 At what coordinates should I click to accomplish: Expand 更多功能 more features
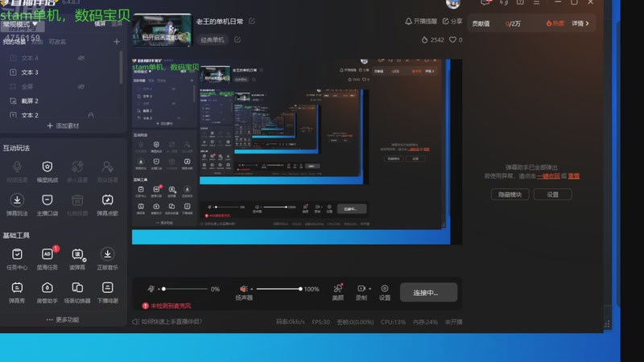pyautogui.click(x=63, y=319)
